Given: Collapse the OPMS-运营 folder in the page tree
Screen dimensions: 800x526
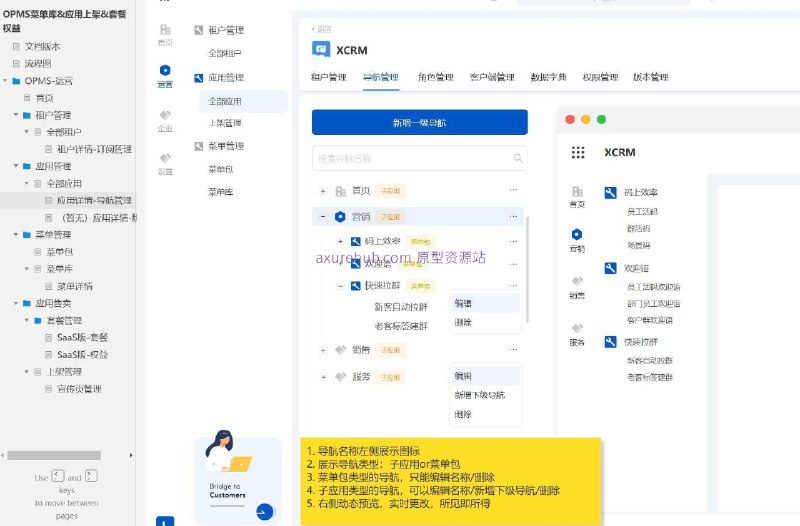Looking at the screenshot, I should point(6,81).
